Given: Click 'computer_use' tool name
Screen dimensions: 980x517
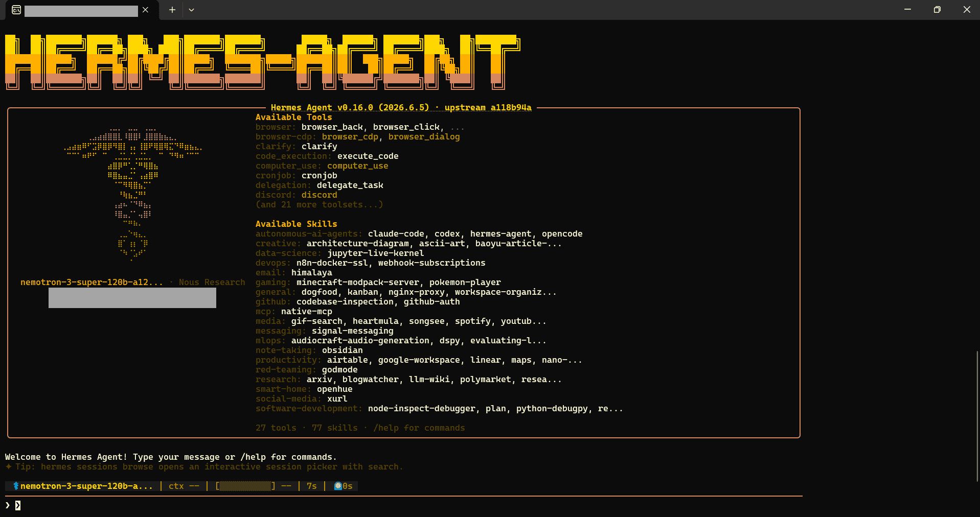Looking at the screenshot, I should (x=357, y=166).
